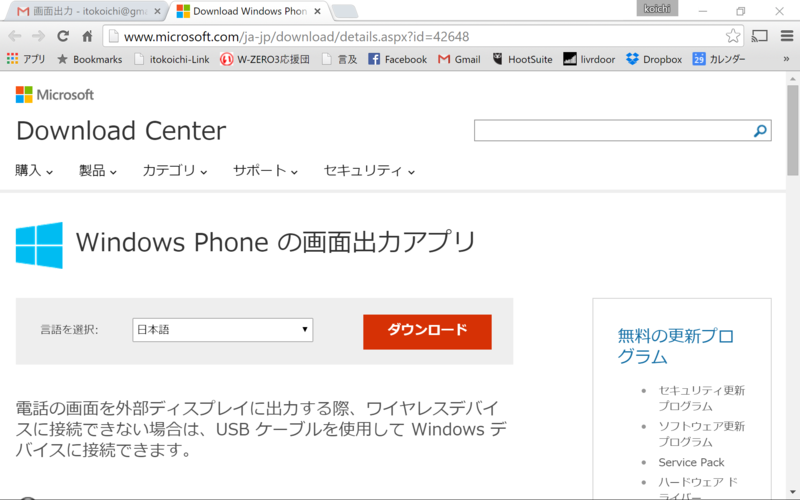This screenshot has height=500, width=800.
Task: Open the W-ZERO3応援団 bookmark
Action: point(265,59)
